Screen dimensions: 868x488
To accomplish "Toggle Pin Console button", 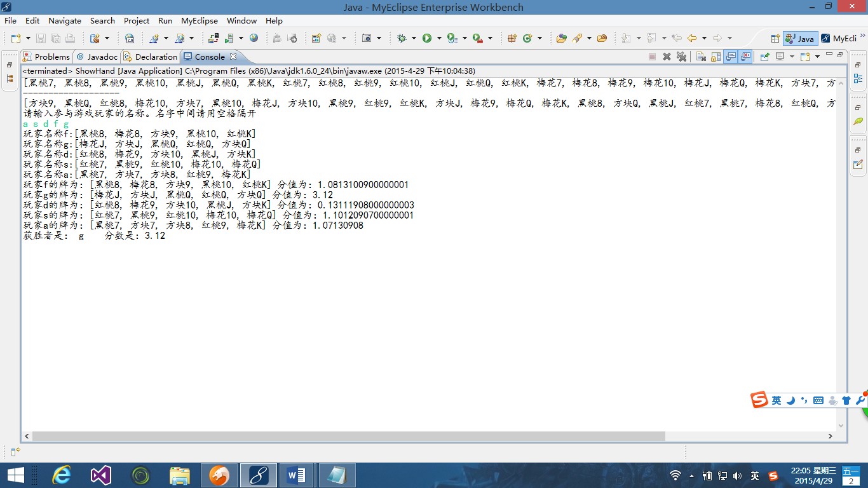I will (765, 57).
